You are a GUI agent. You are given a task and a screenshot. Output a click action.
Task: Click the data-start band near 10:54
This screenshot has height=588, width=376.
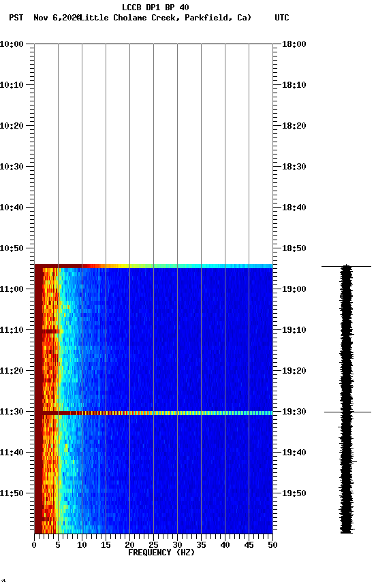coord(153,266)
